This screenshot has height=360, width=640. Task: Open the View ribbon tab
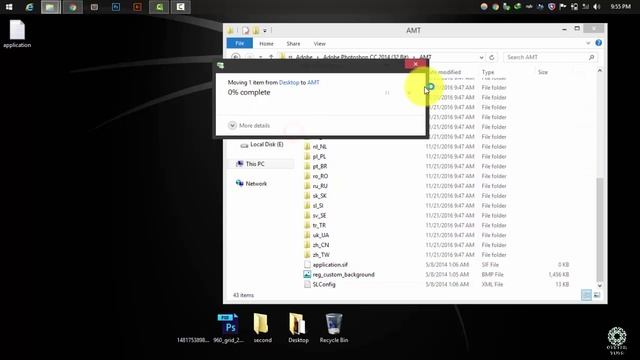click(320, 43)
